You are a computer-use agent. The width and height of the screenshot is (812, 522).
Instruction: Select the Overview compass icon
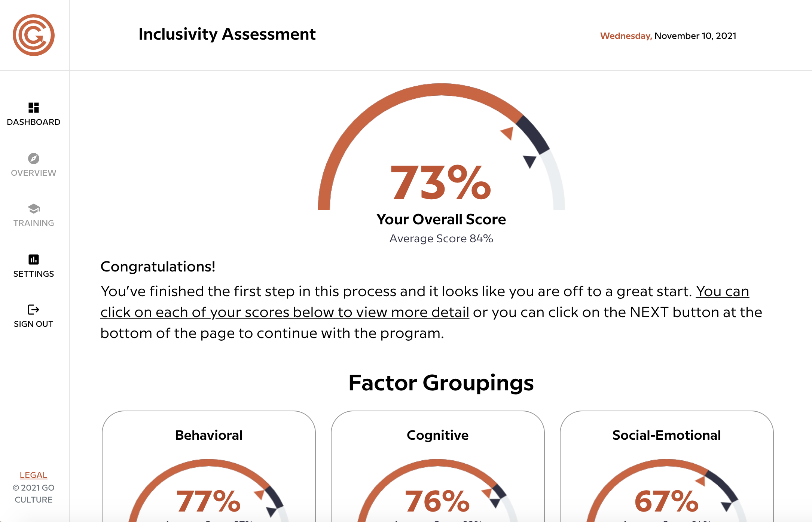point(34,159)
